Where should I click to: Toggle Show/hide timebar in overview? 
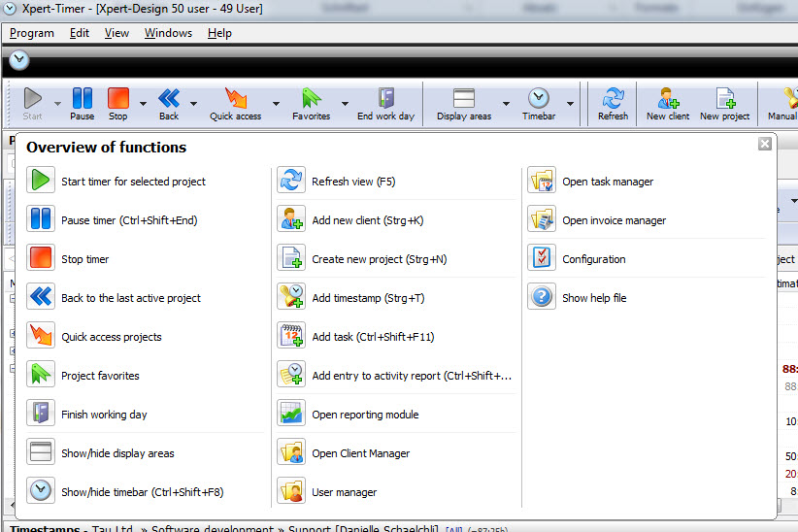pos(142,492)
